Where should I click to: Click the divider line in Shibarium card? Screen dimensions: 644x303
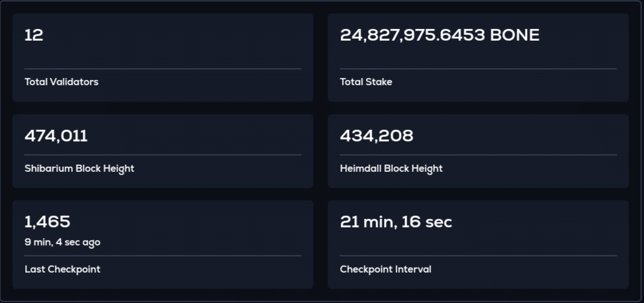click(163, 155)
